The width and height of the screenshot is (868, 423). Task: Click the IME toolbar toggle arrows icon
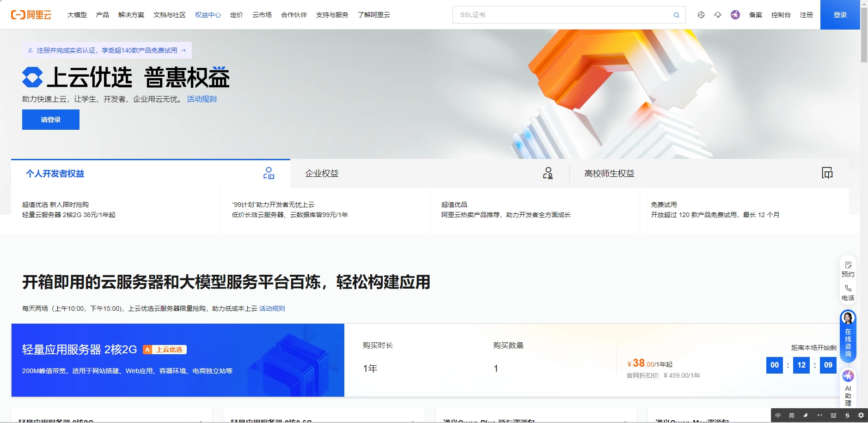coord(847,415)
